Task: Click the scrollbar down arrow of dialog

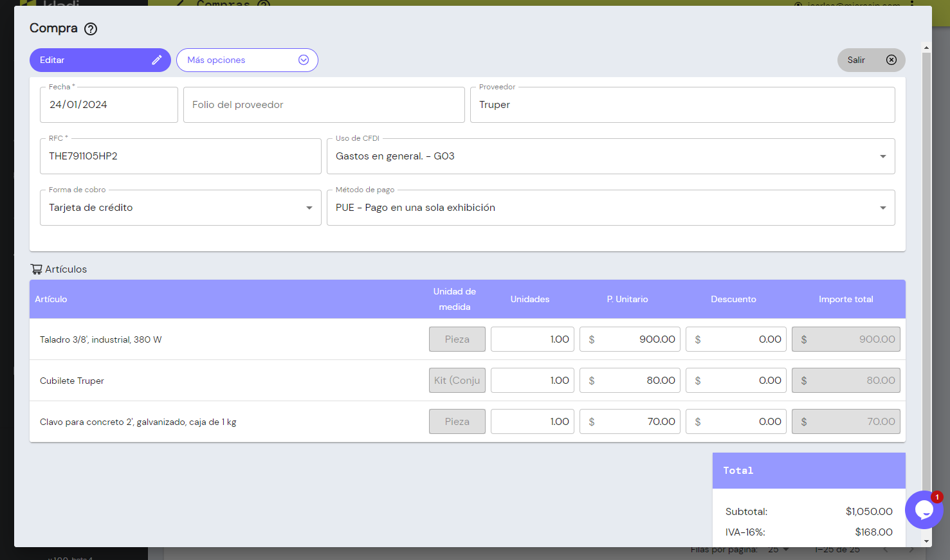Action: (x=926, y=541)
